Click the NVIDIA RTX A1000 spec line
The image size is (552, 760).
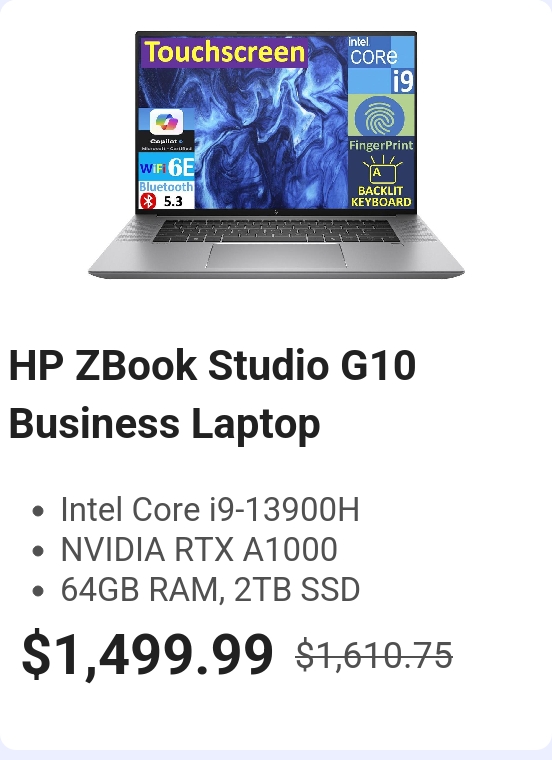coord(199,550)
